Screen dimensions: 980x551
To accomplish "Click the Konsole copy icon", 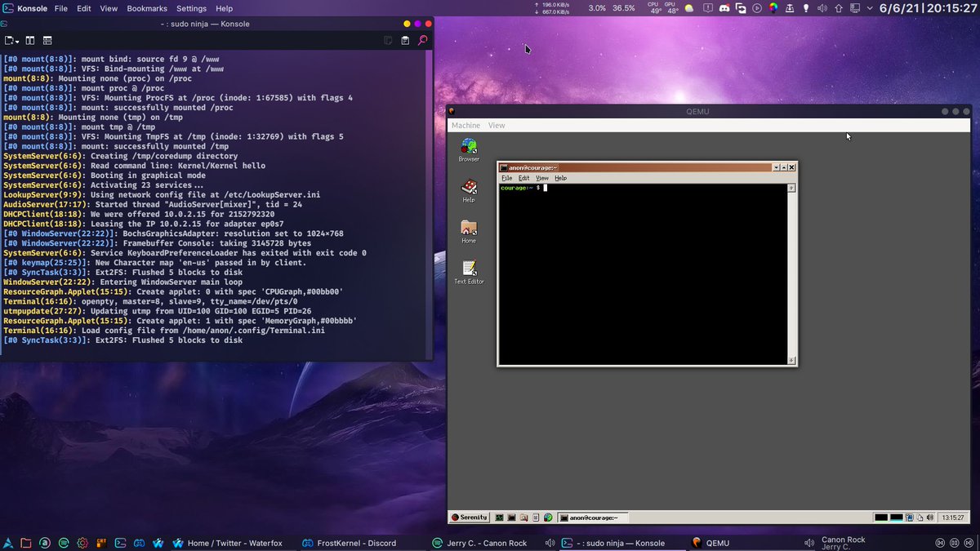I will [x=388, y=40].
